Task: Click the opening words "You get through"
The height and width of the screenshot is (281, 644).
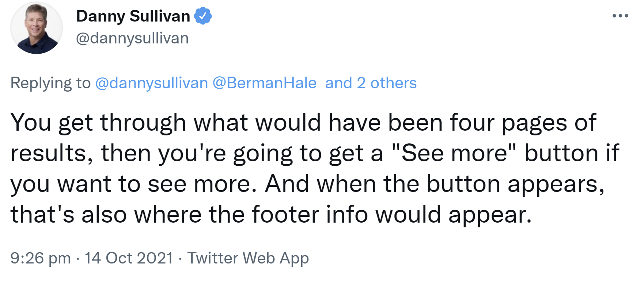Action: pyautogui.click(x=98, y=122)
